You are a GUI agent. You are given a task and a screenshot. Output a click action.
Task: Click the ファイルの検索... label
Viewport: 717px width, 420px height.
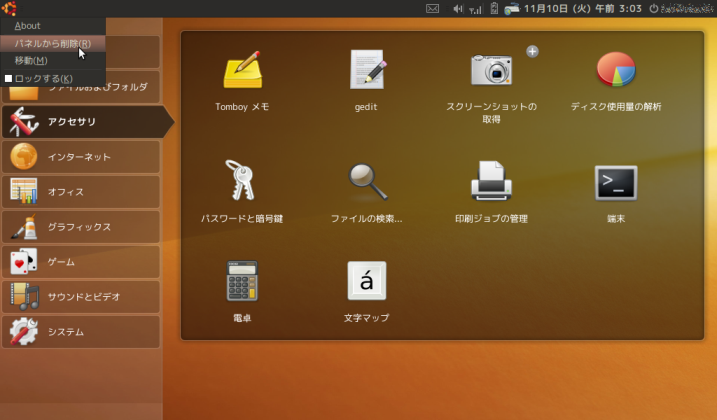click(x=367, y=219)
